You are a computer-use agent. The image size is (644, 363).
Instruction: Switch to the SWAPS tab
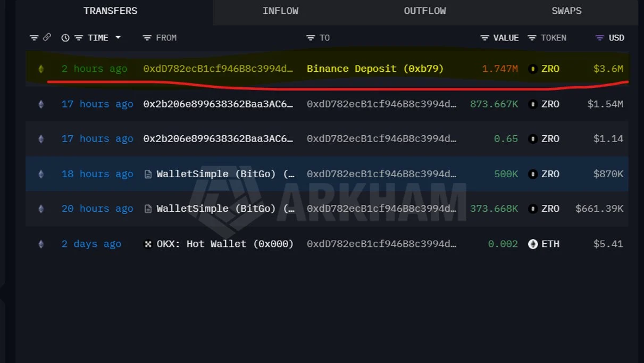click(566, 11)
